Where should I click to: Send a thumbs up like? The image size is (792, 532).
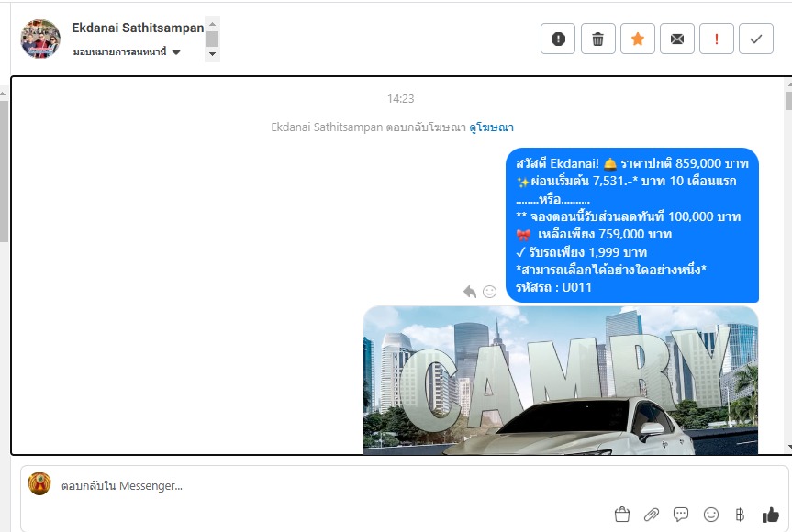770,515
